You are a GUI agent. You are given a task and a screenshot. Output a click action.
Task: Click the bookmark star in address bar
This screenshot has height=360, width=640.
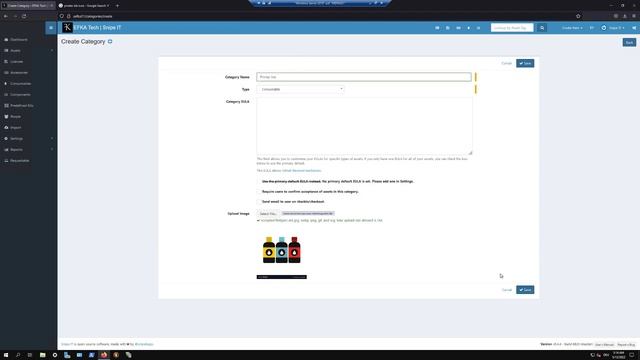point(578,16)
